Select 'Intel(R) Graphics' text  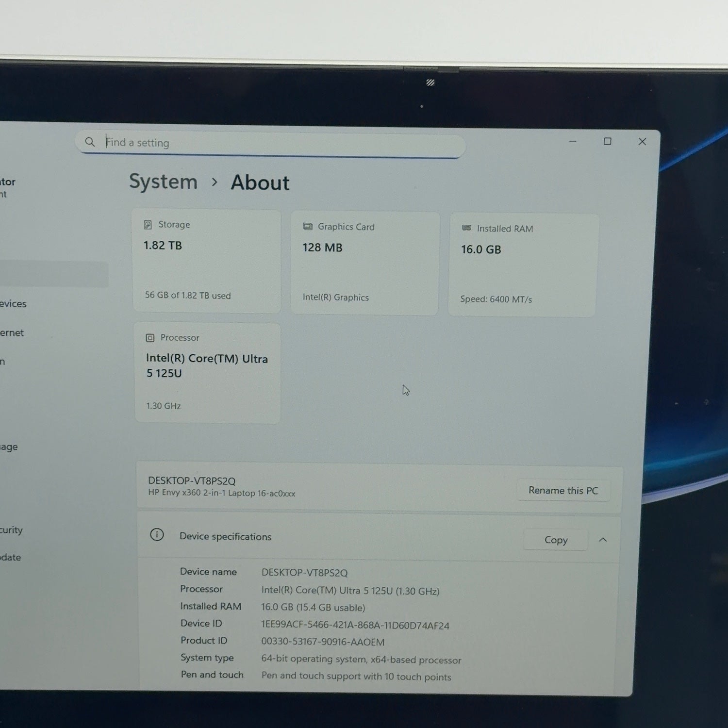336,298
